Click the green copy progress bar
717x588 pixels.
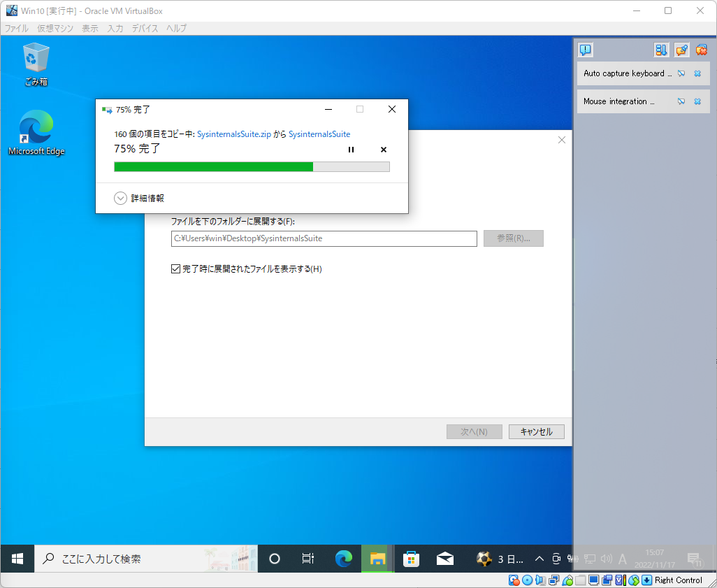252,166
